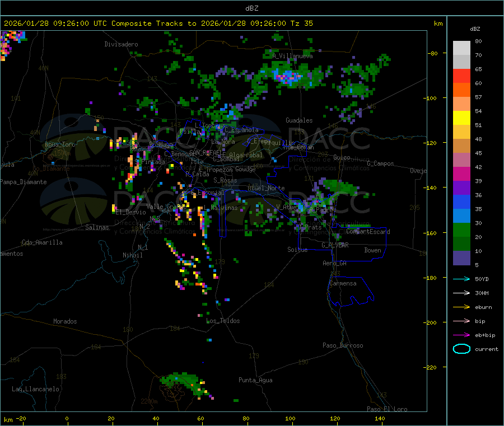Click the 'dBZ' title at top
504x426 pixels.
(x=251, y=8)
